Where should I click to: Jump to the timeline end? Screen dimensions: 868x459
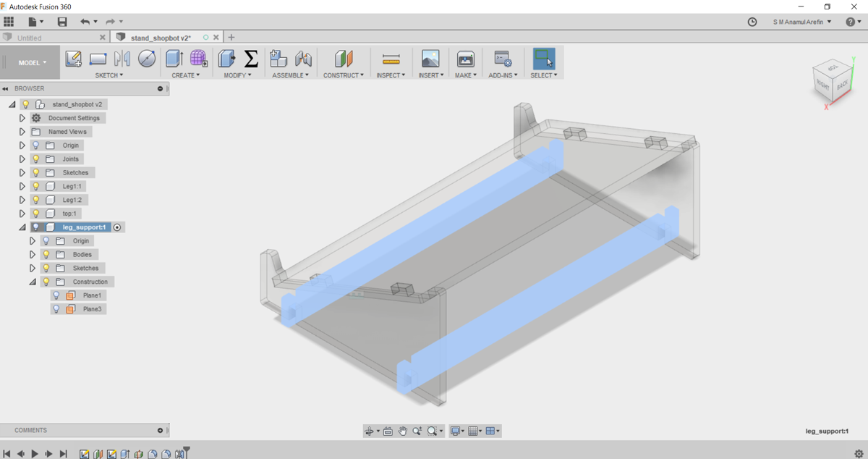coord(63,454)
